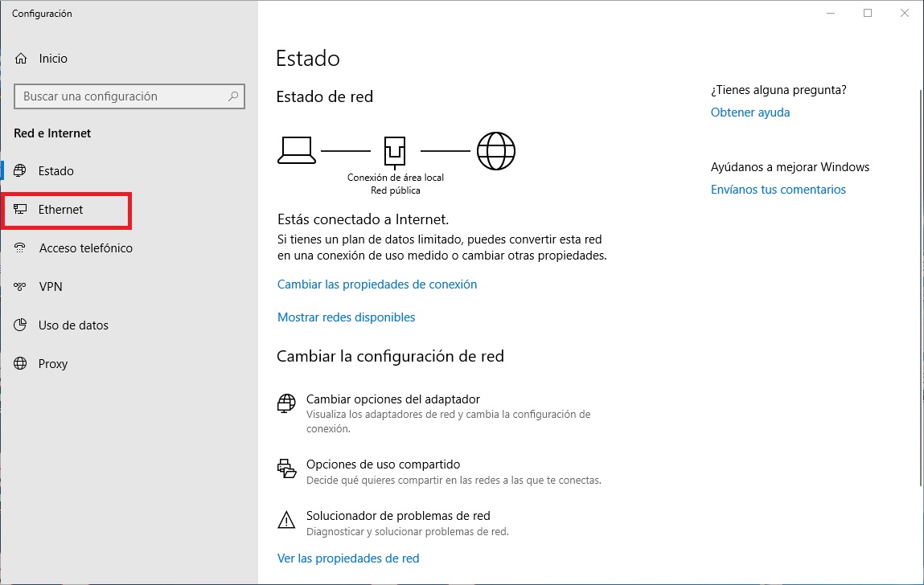Click the Cambiar la configuración de red heading
Screen dimensions: 924x585
(x=390, y=356)
